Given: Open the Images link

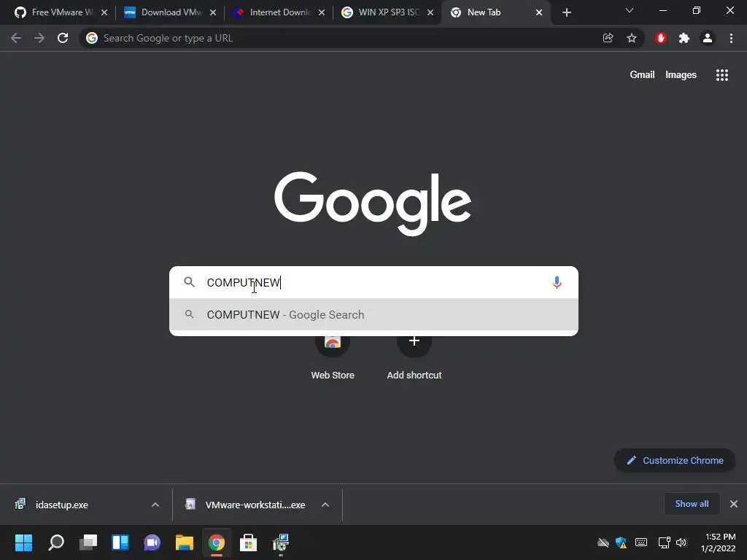Looking at the screenshot, I should pyautogui.click(x=681, y=75).
